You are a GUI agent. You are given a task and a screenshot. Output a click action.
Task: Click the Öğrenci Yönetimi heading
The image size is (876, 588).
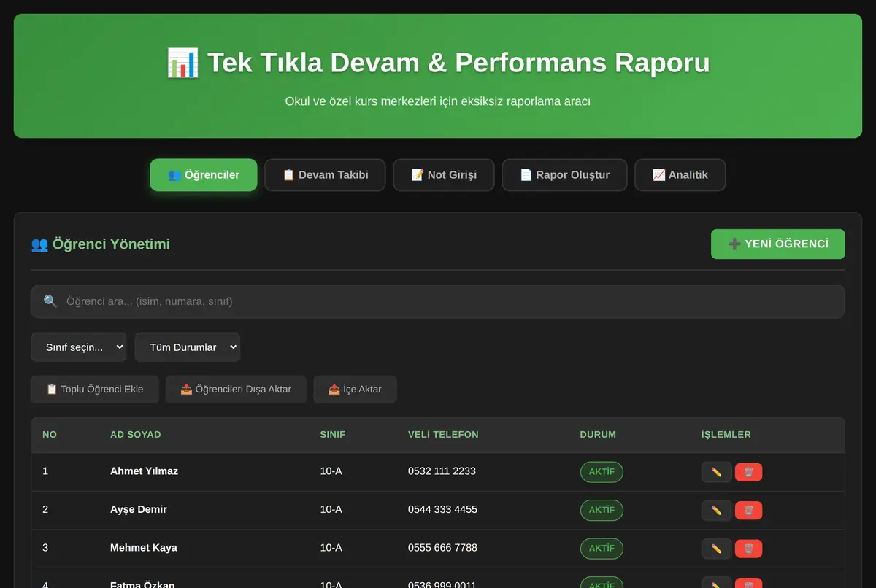tap(101, 244)
